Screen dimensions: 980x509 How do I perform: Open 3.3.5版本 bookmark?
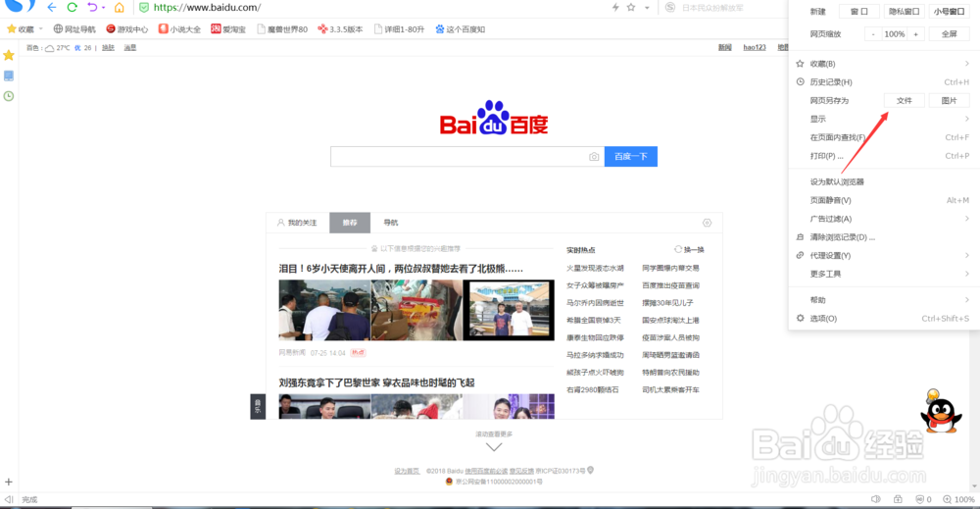click(340, 29)
